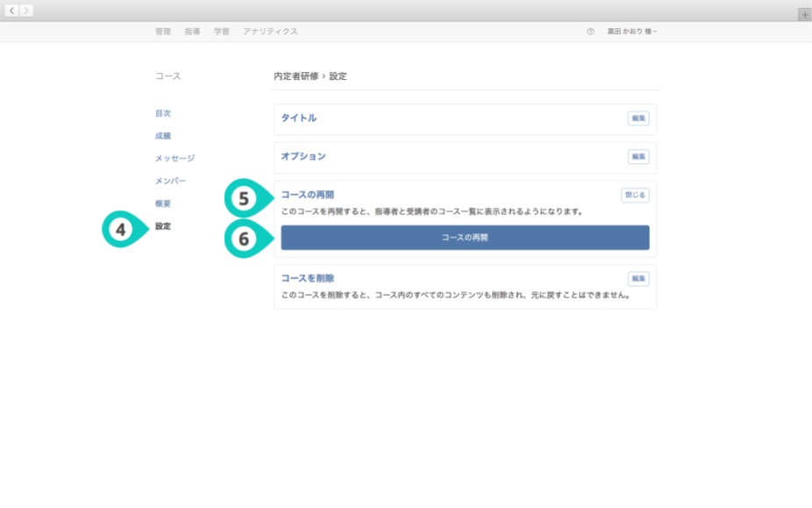
Task: Open a new tab with plus icon
Action: pyautogui.click(x=804, y=15)
